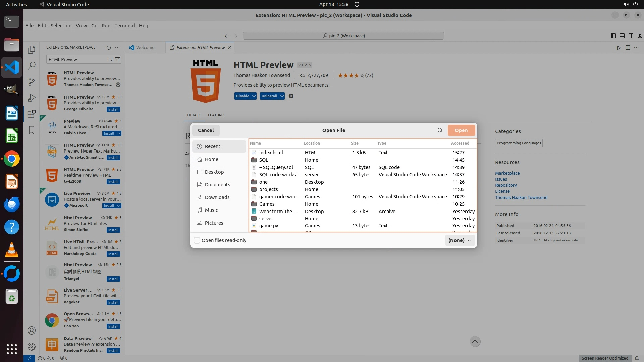
Task: Expand the Uninstall button dropdown arrow
Action: 282,96
